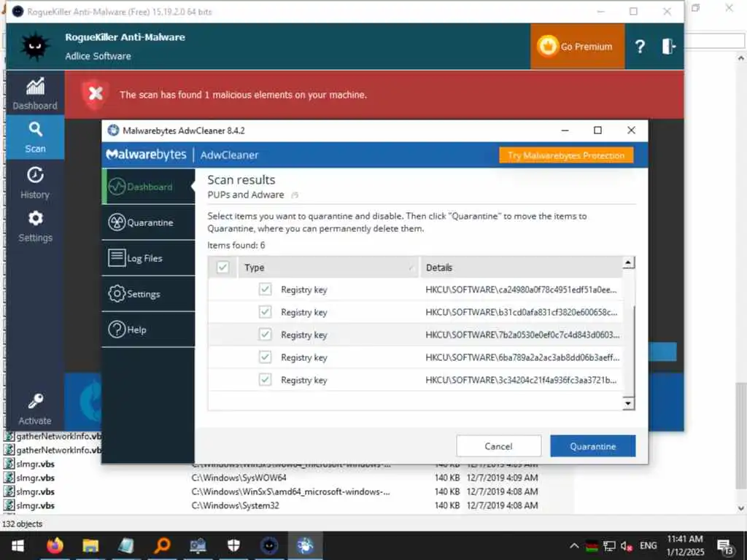Switch to RogueKiller taskbar icon
The height and width of the screenshot is (560, 747).
tap(269, 545)
